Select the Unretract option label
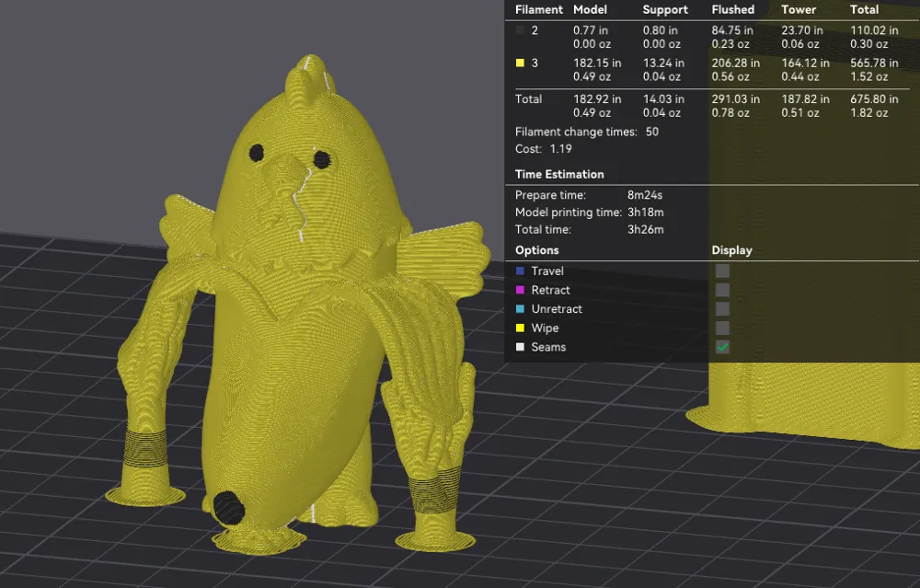Viewport: 920px width, 588px height. coord(557,308)
